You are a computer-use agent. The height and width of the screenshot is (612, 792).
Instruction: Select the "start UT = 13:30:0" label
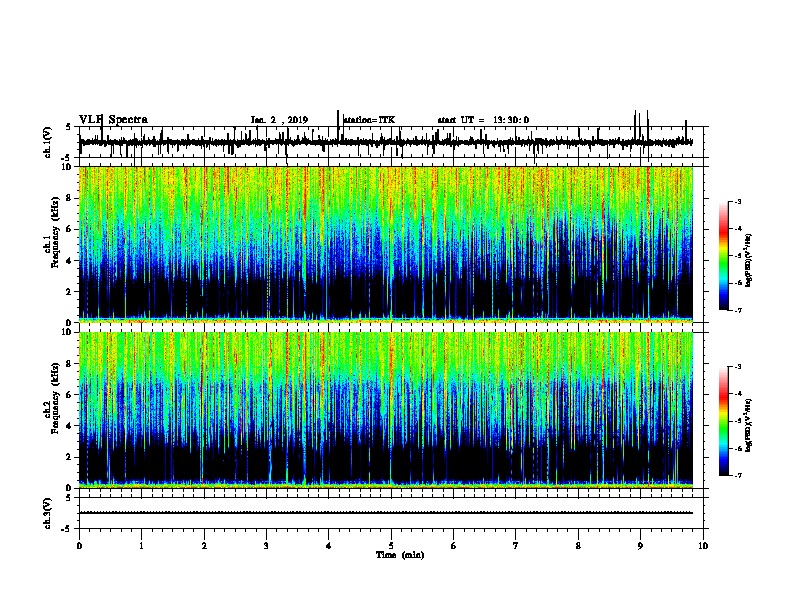pyautogui.click(x=483, y=120)
